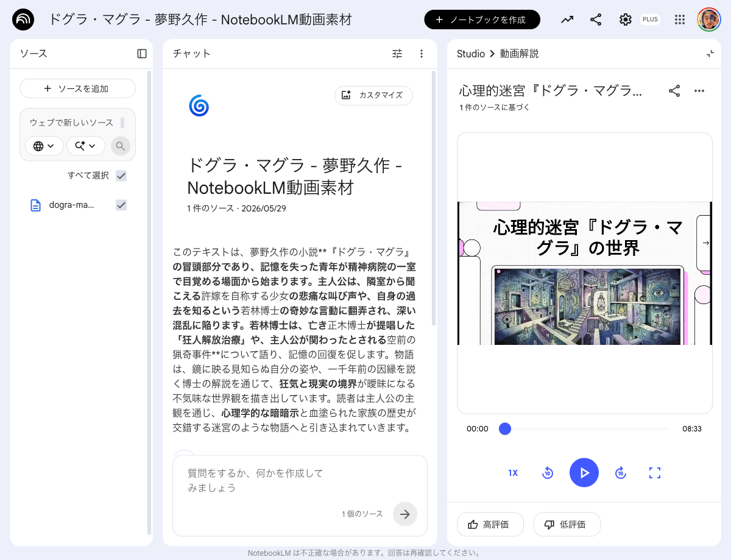Share the notebook from the top bar
731x560 pixels.
(596, 19)
